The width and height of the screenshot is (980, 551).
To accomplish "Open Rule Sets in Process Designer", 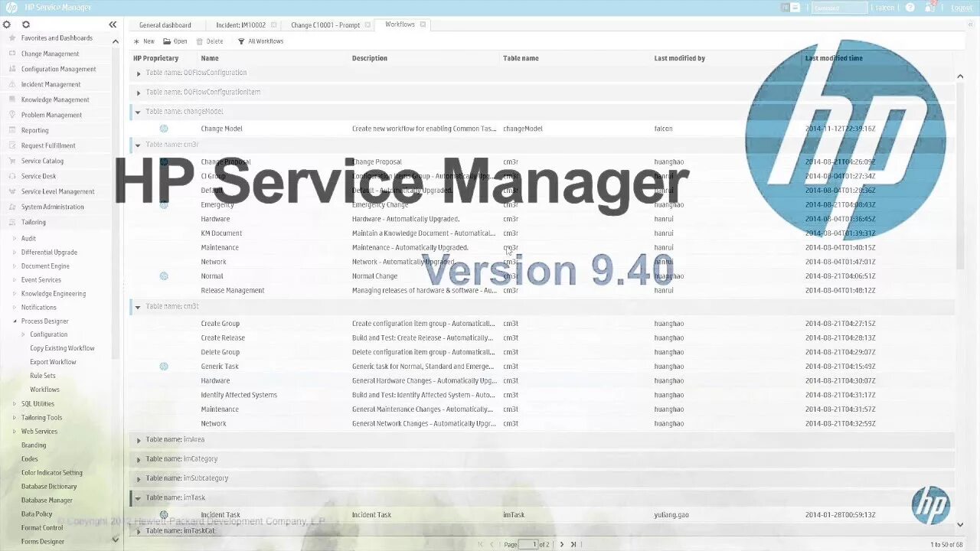I will point(43,376).
